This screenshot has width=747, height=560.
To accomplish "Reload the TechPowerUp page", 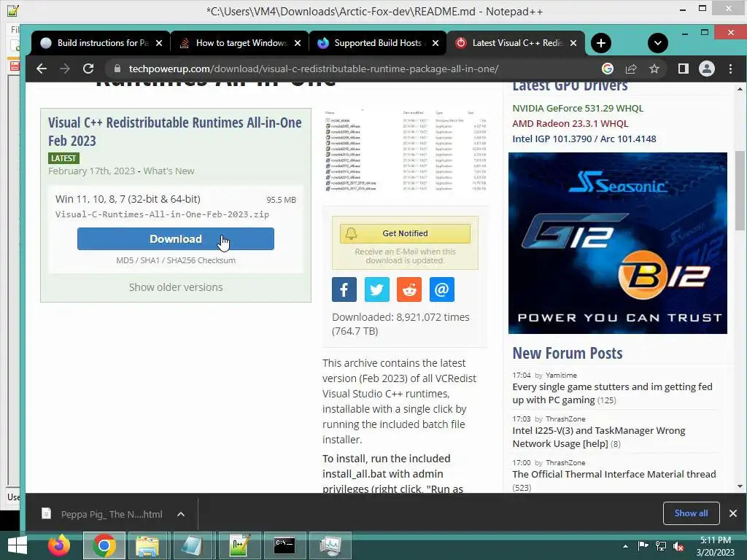I will 88,69.
